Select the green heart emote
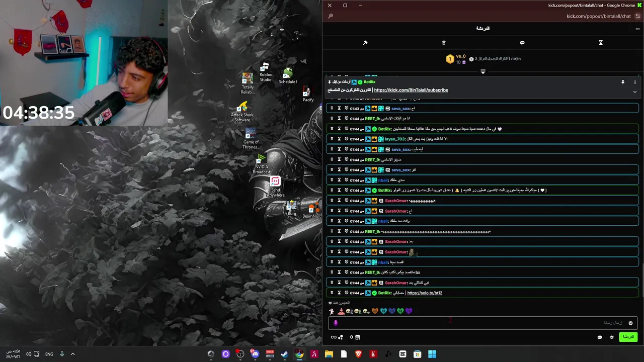This screenshot has height=362, width=644. [x=400, y=311]
